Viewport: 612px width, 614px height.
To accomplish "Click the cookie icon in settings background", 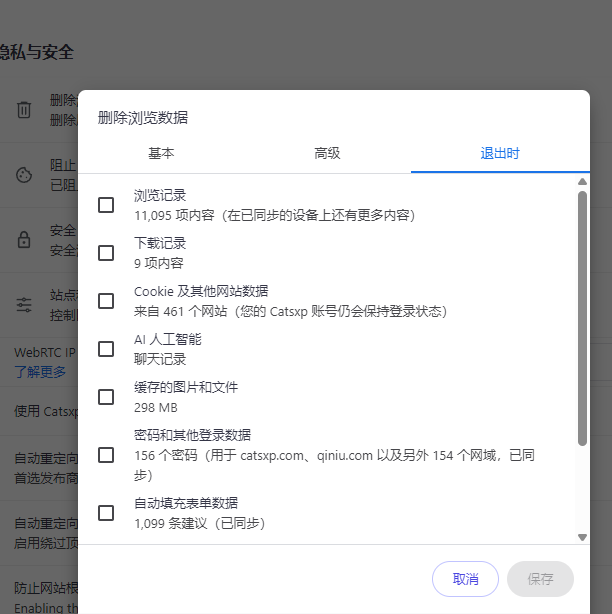I will 24,175.
